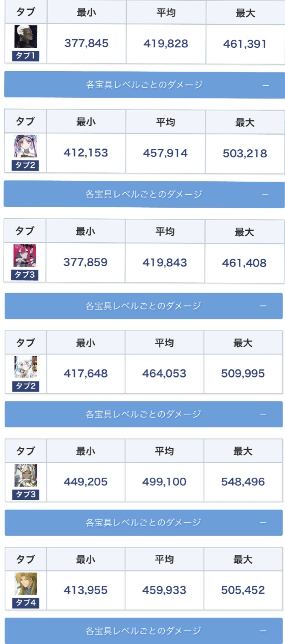Click the 最小 header above 413,955

(x=86, y=559)
